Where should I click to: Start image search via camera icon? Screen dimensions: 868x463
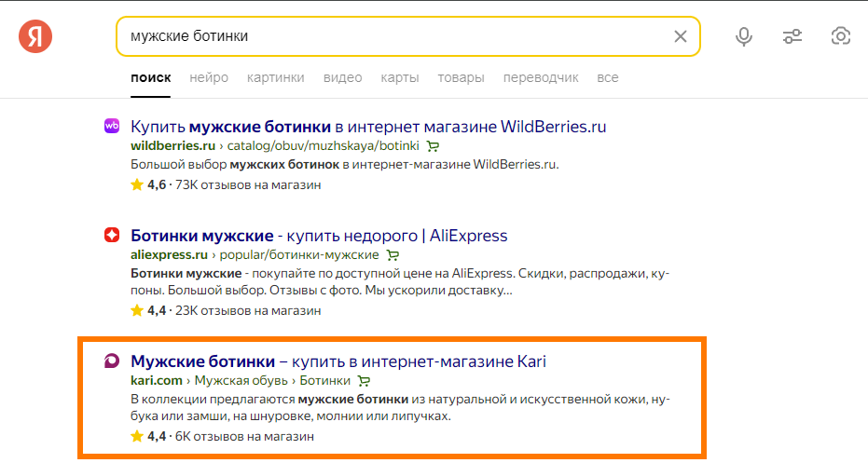(841, 36)
